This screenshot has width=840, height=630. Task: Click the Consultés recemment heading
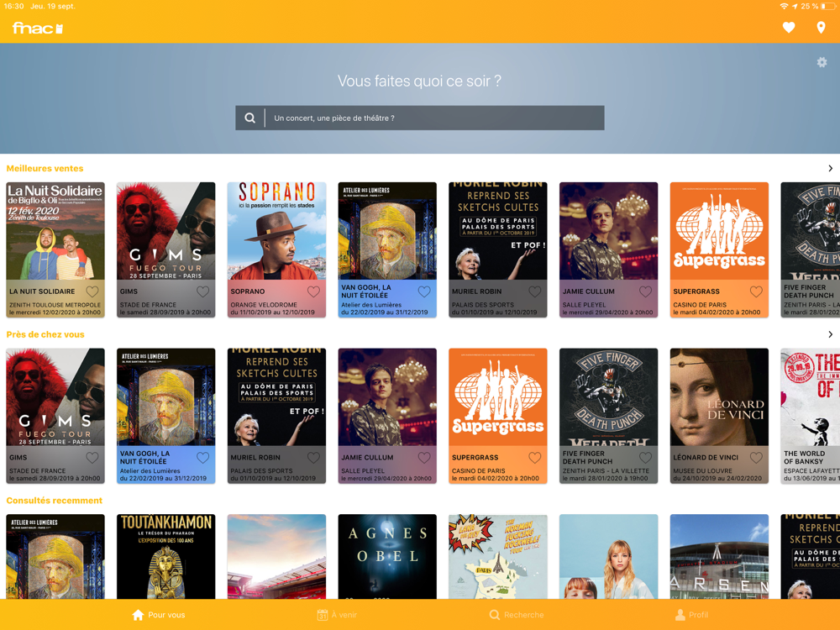(x=54, y=501)
